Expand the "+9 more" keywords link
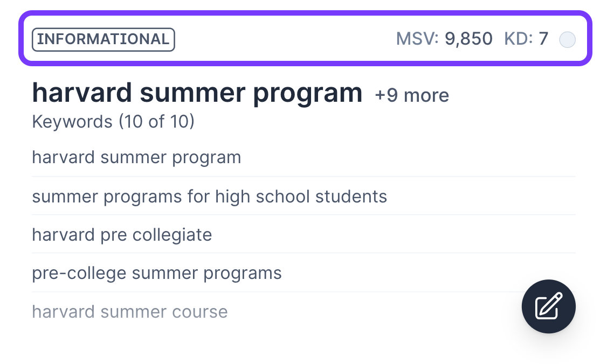The width and height of the screenshot is (607, 364). click(x=412, y=95)
